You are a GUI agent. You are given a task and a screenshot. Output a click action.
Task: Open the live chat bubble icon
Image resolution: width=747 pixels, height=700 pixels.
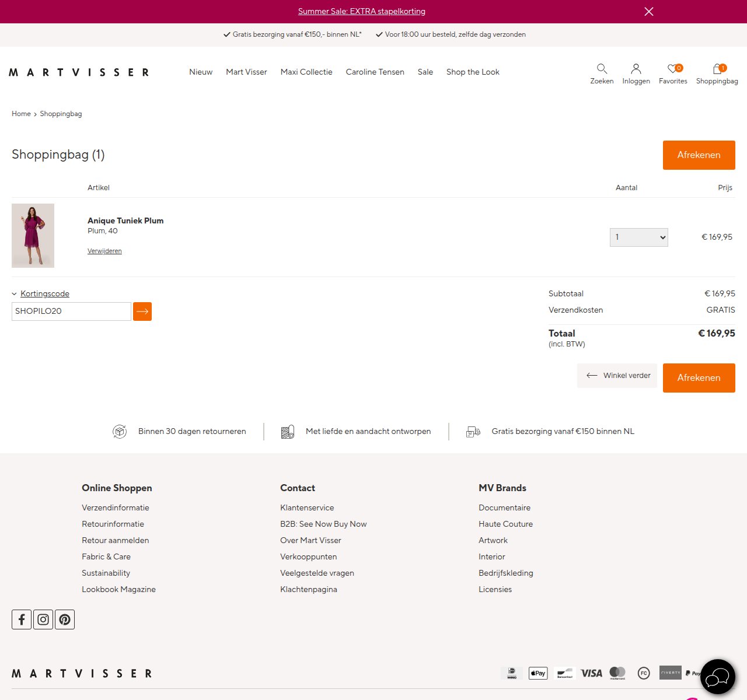pyautogui.click(x=718, y=677)
